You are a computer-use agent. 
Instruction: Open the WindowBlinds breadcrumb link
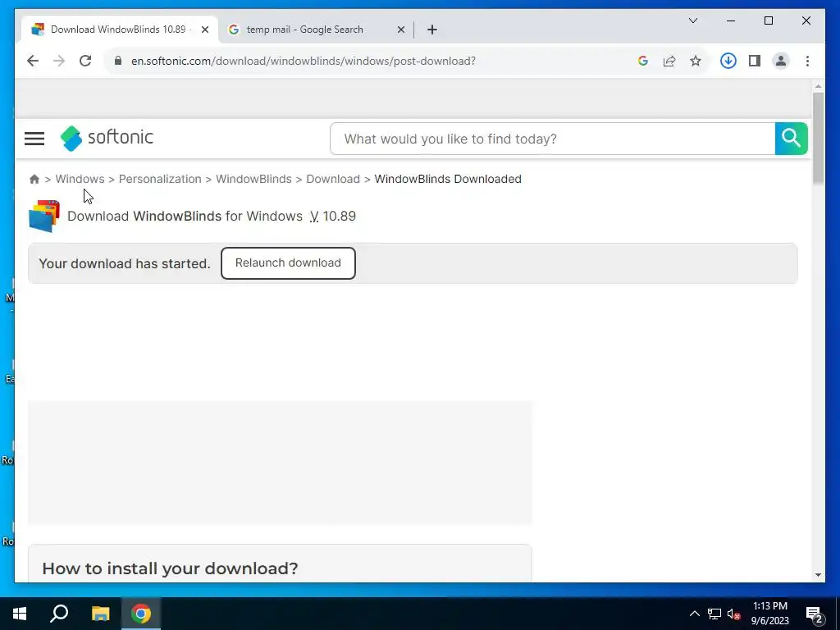pos(254,179)
